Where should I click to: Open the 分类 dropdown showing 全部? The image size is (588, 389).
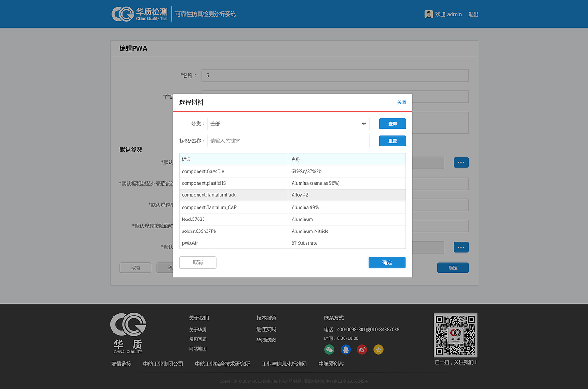pos(288,124)
